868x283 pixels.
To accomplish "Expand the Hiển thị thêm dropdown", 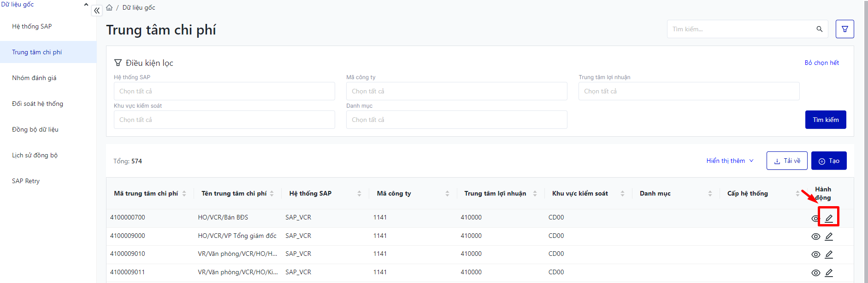I will pyautogui.click(x=730, y=161).
